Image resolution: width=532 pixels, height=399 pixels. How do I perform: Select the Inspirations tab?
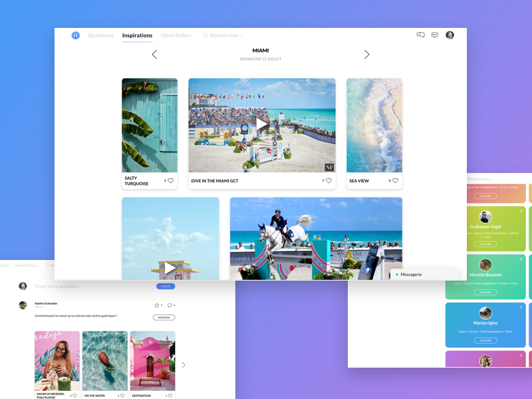pos(137,35)
